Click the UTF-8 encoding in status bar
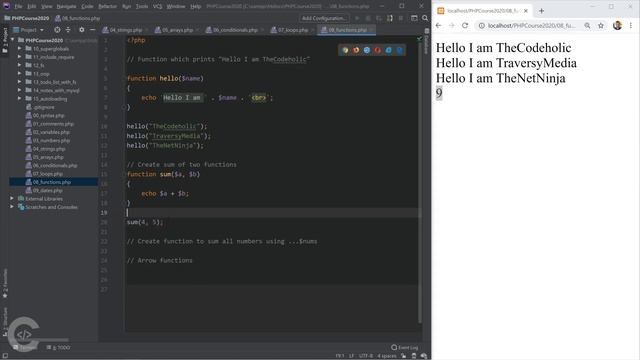The width and height of the screenshot is (640, 360). 366,356
